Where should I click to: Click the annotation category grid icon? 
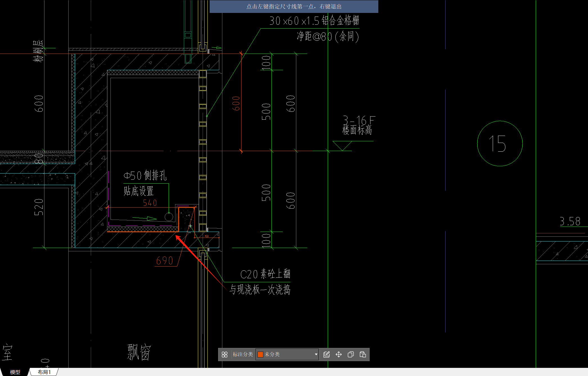pos(225,354)
